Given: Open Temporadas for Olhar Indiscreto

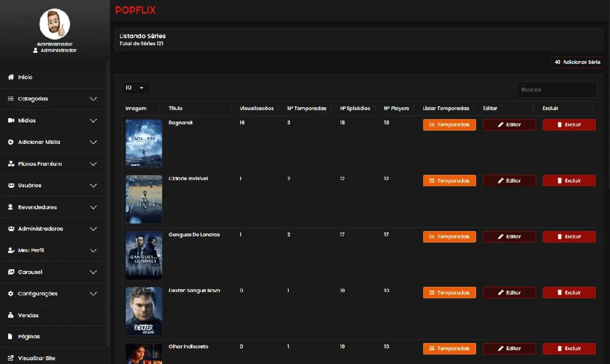Looking at the screenshot, I should pos(449,349).
